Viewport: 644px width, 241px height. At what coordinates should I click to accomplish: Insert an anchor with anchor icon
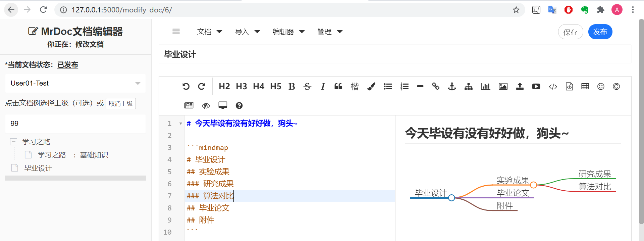tap(452, 86)
